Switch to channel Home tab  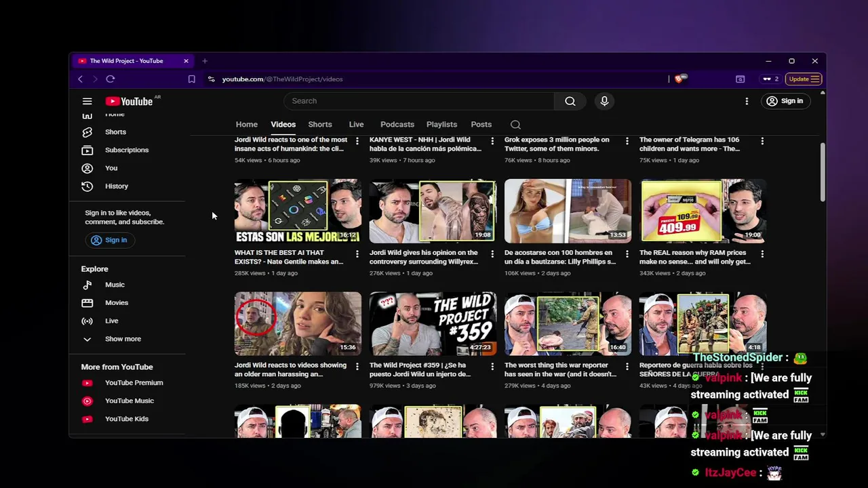coord(247,125)
